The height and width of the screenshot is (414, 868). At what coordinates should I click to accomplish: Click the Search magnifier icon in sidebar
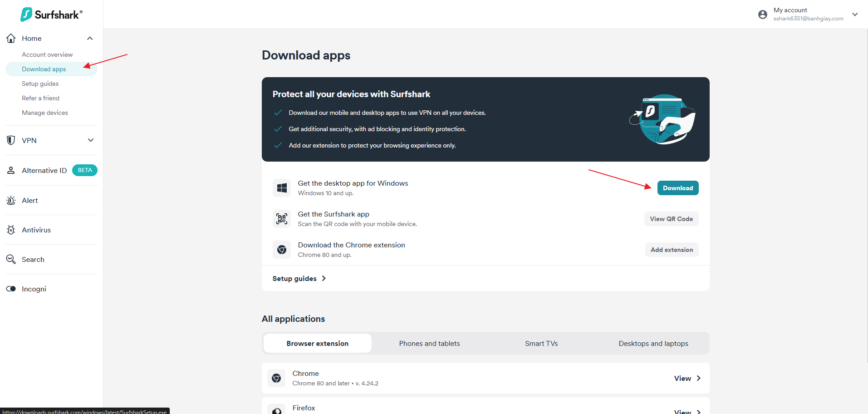click(x=11, y=260)
